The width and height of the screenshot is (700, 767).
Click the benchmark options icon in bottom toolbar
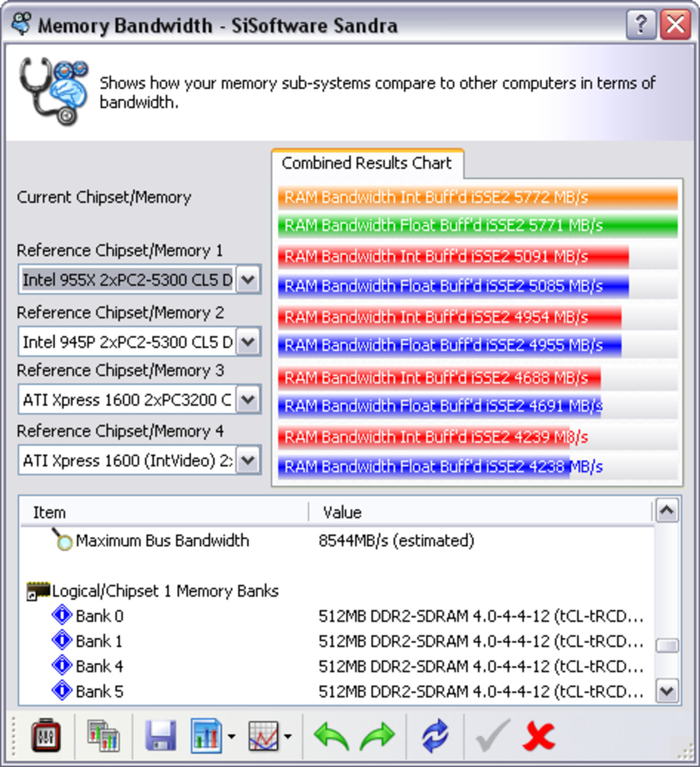(x=45, y=736)
